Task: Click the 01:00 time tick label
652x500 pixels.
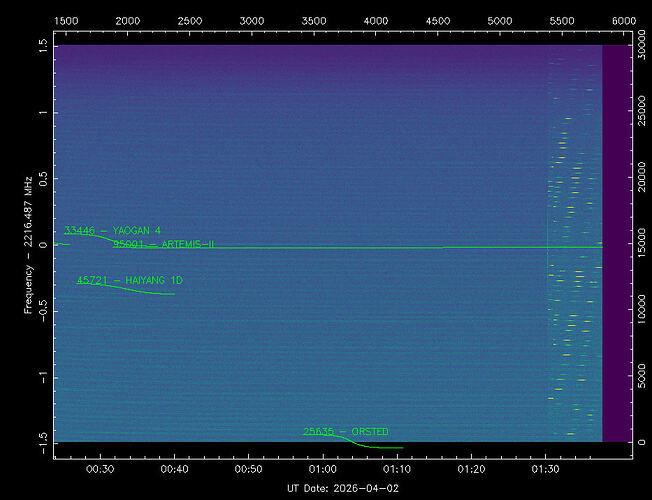Action: pyautogui.click(x=323, y=468)
